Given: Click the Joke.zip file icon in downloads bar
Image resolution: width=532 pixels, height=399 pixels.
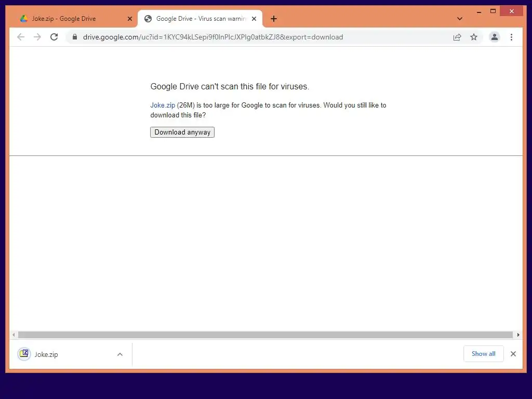Looking at the screenshot, I should (24, 354).
